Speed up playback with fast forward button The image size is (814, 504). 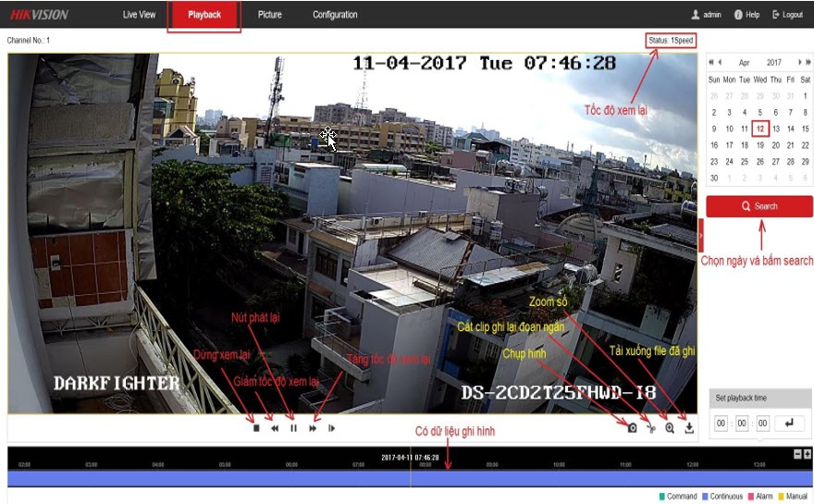click(x=313, y=428)
